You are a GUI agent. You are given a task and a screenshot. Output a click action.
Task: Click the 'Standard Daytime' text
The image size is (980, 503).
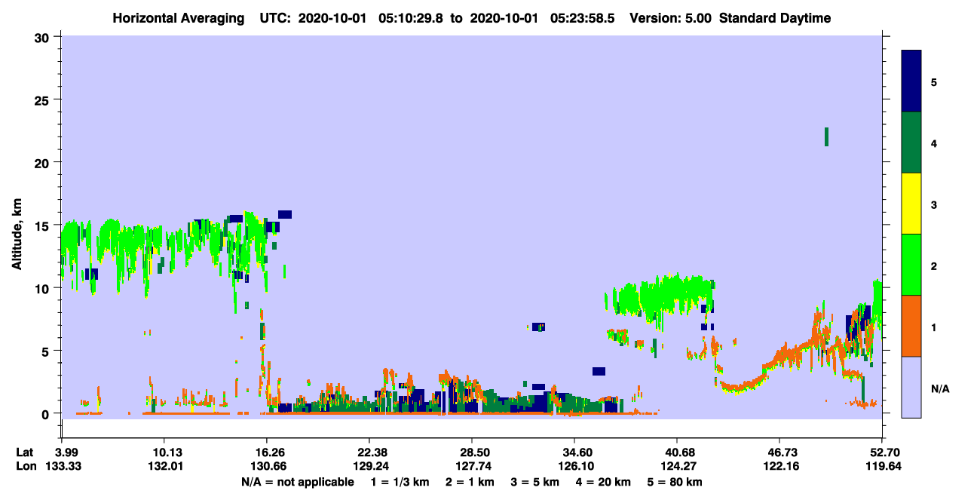(775, 18)
